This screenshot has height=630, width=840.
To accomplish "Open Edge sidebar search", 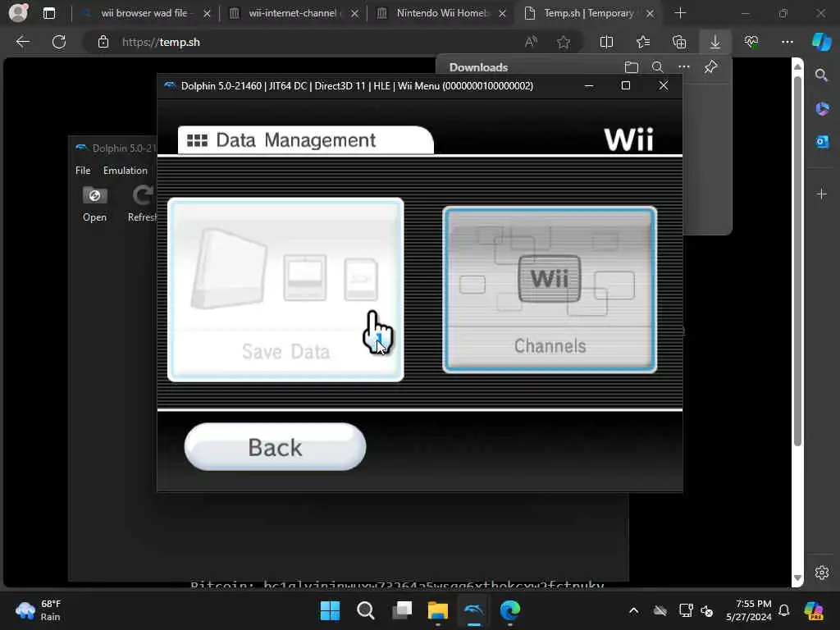I will [822, 75].
